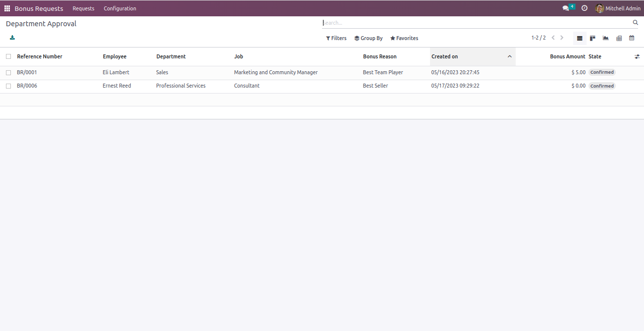Click the search magnifier icon

[636, 23]
